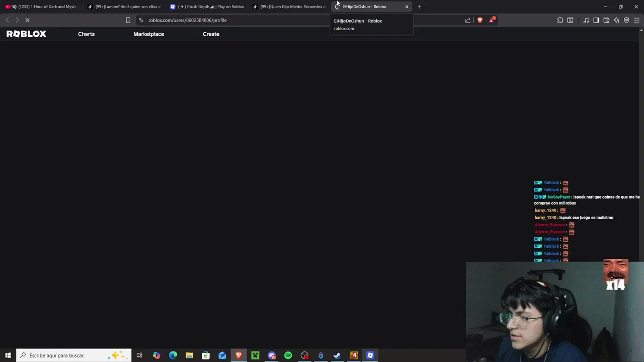Open Task View from the taskbar

139,355
